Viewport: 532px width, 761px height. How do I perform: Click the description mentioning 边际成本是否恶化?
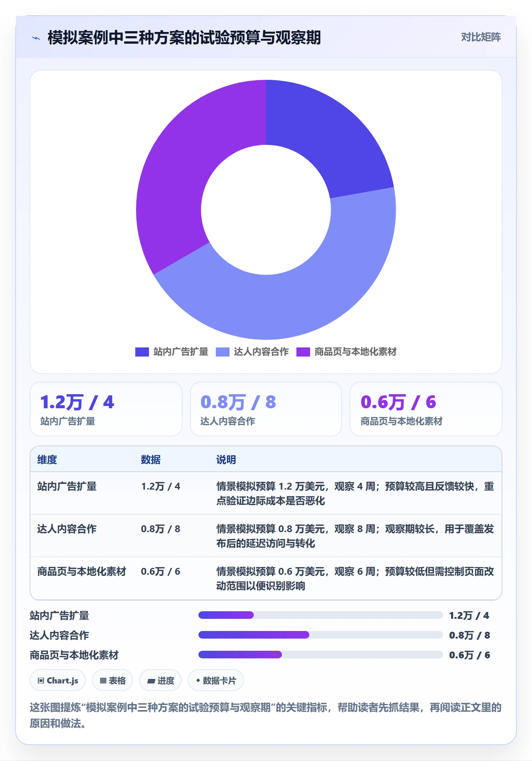[x=355, y=493]
